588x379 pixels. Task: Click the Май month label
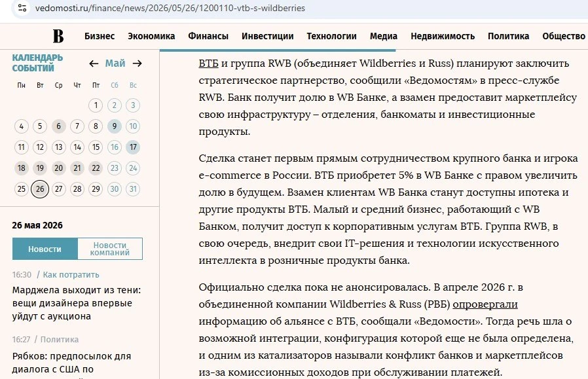click(x=115, y=63)
